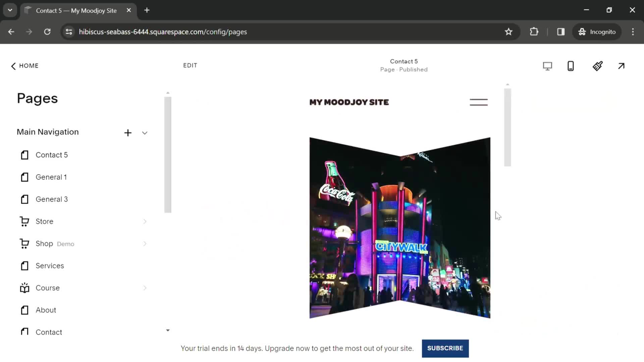This screenshot has width=644, height=362.
Task: Click the course book icon in sidebar
Action: 24,288
